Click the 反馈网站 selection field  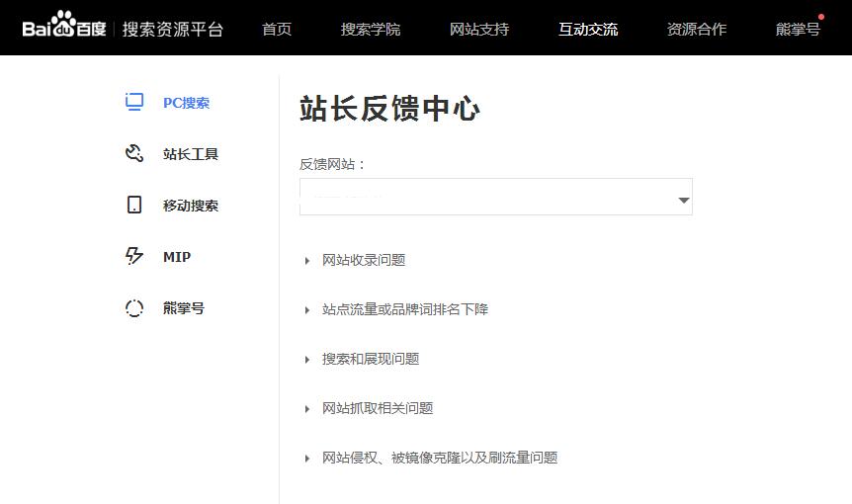pyautogui.click(x=484, y=198)
